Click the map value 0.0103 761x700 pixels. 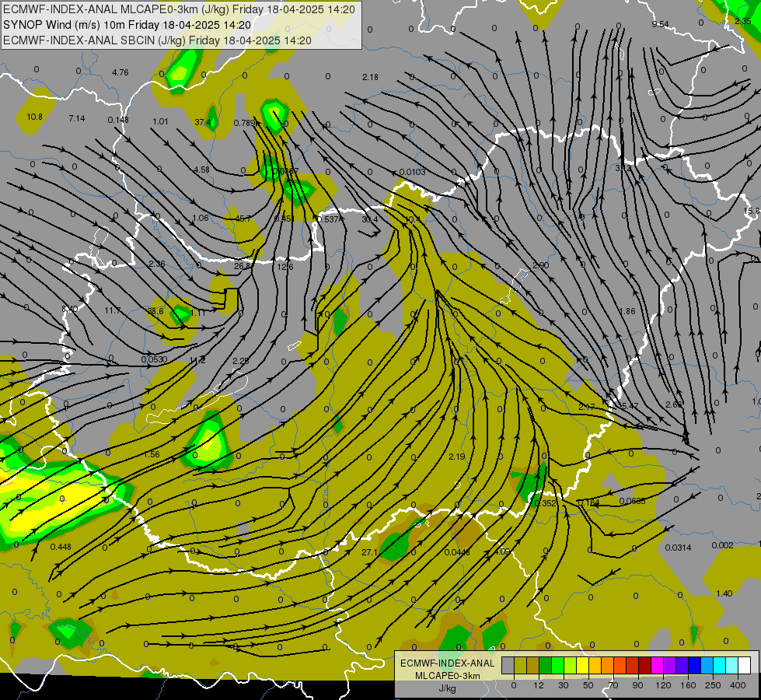pyautogui.click(x=413, y=172)
